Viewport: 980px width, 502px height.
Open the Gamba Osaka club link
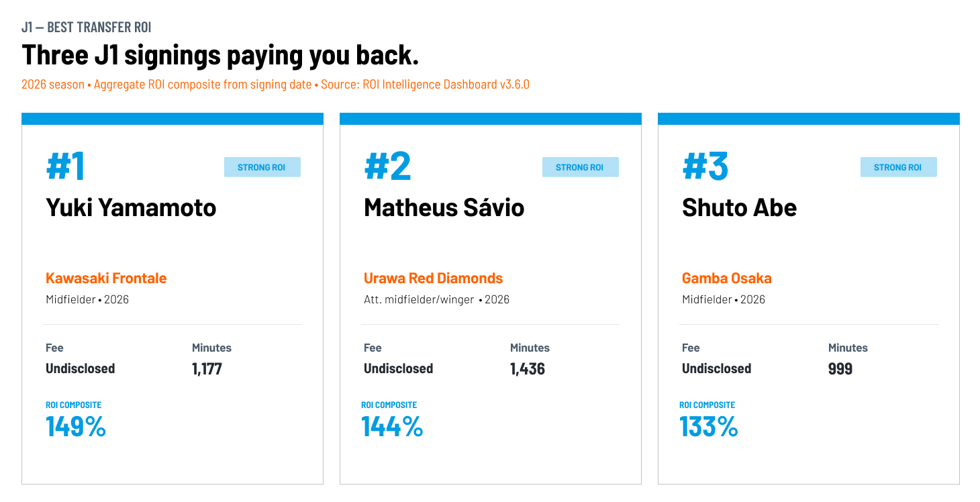(x=727, y=278)
